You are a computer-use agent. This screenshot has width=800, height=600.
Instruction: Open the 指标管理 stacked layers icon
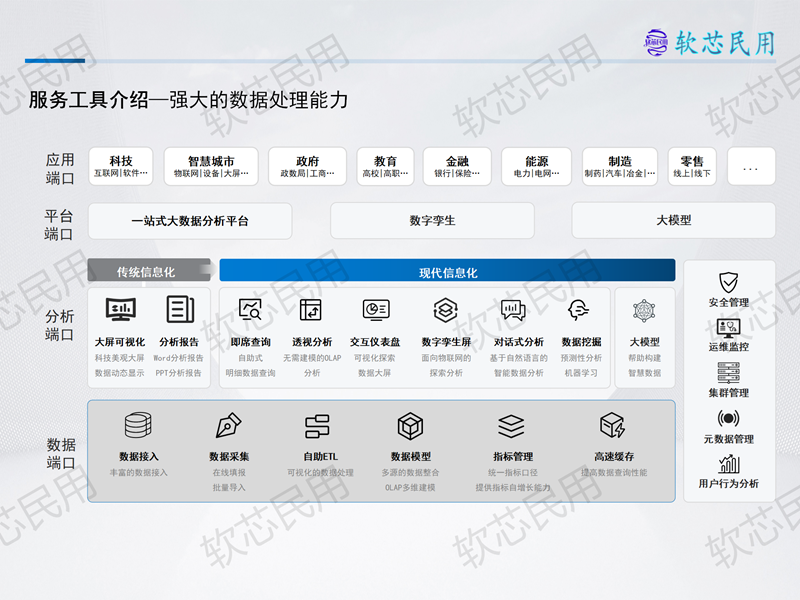[x=511, y=426]
